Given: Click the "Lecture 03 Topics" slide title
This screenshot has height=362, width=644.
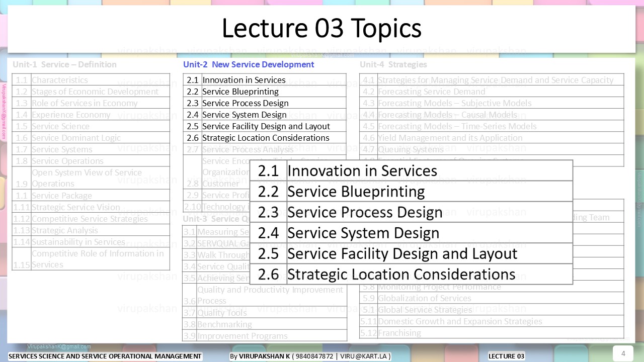Looking at the screenshot, I should [x=321, y=29].
